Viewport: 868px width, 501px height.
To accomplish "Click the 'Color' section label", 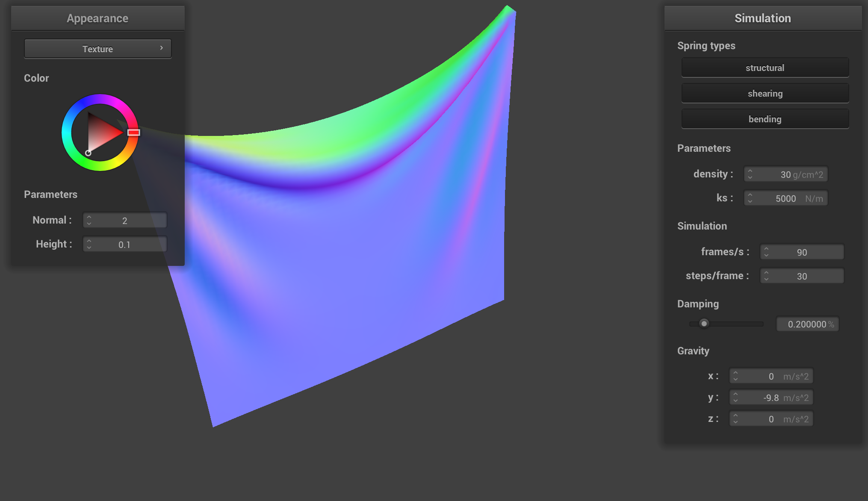I will click(36, 78).
